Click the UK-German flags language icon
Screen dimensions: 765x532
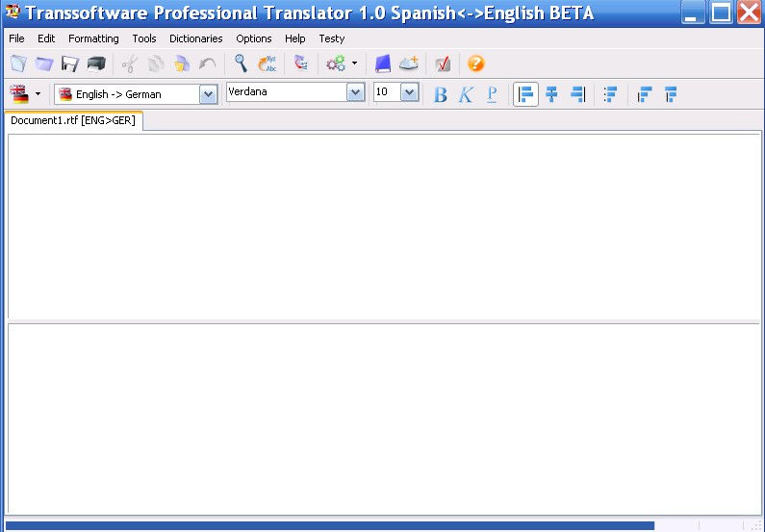19,94
